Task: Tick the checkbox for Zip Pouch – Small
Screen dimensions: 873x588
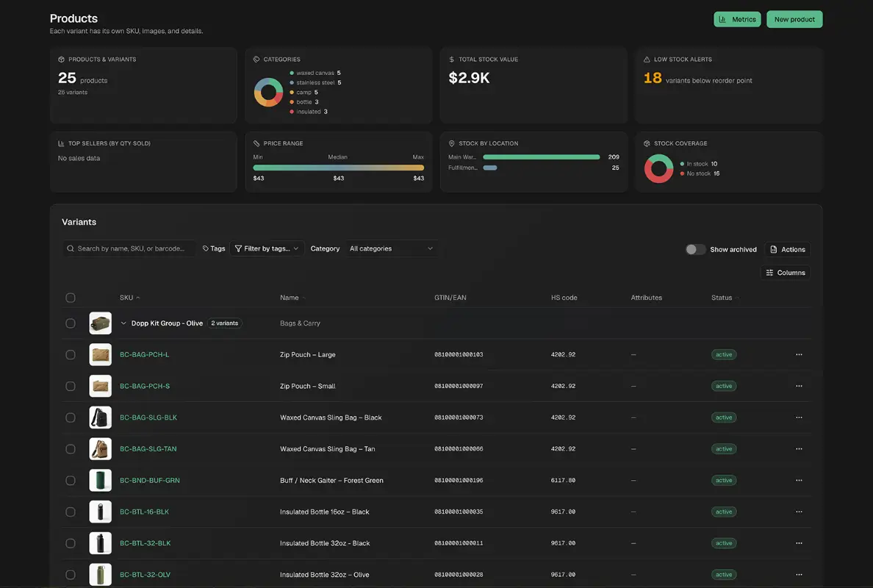Action: 70,386
